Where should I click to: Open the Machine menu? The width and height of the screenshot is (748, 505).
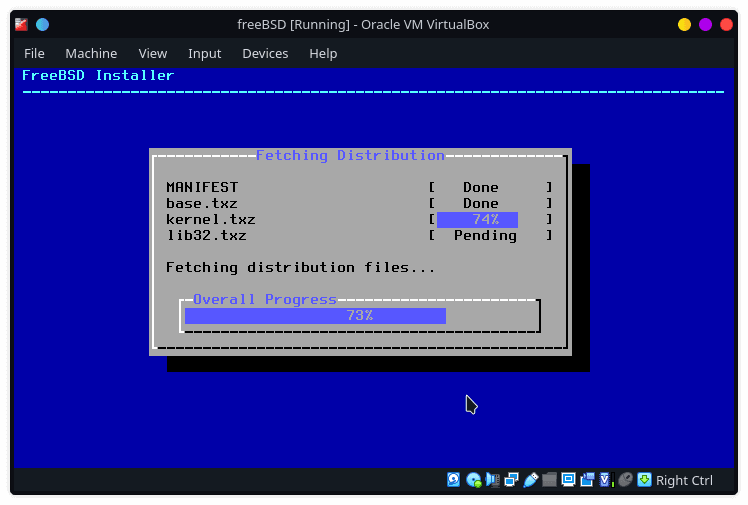click(x=91, y=53)
